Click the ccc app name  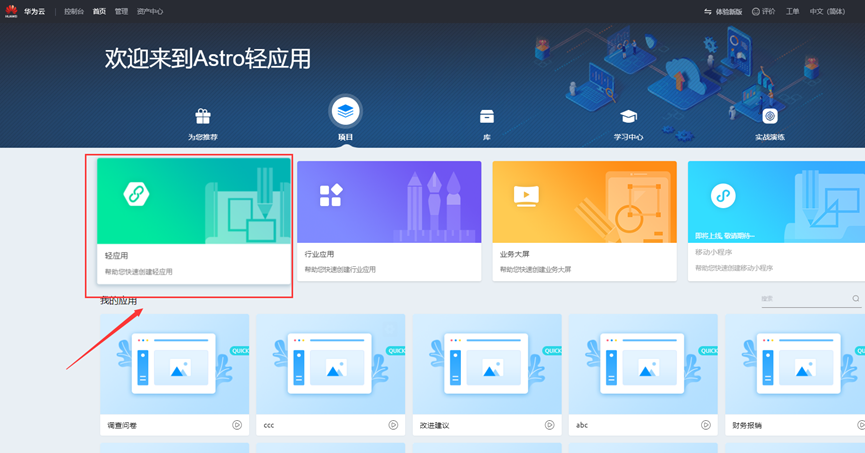coord(269,425)
